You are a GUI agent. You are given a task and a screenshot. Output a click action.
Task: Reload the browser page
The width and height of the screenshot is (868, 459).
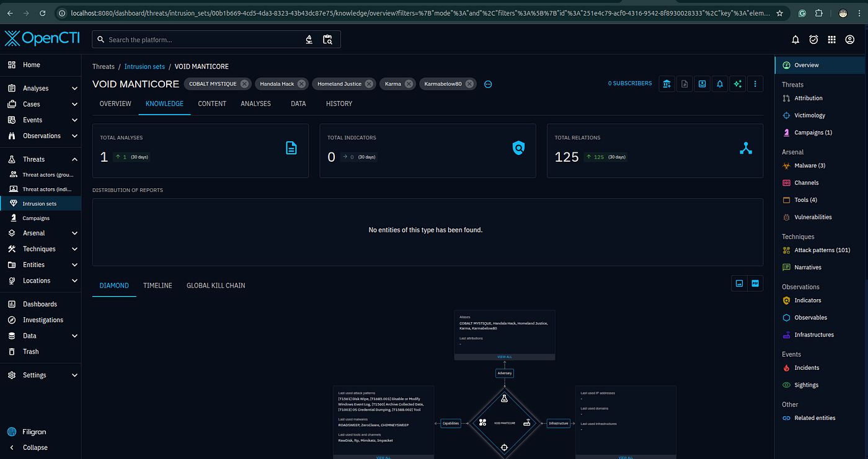coord(42,12)
